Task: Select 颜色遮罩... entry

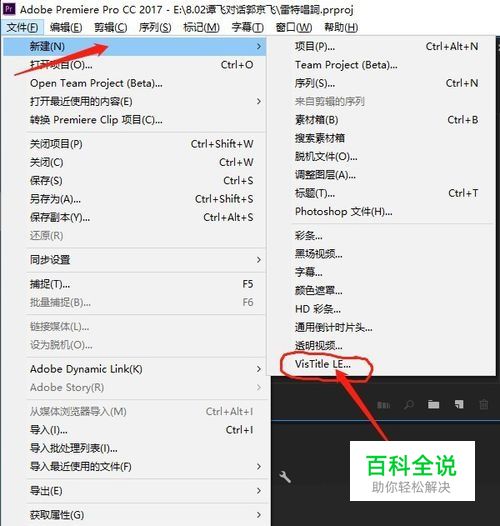Action: (381, 291)
